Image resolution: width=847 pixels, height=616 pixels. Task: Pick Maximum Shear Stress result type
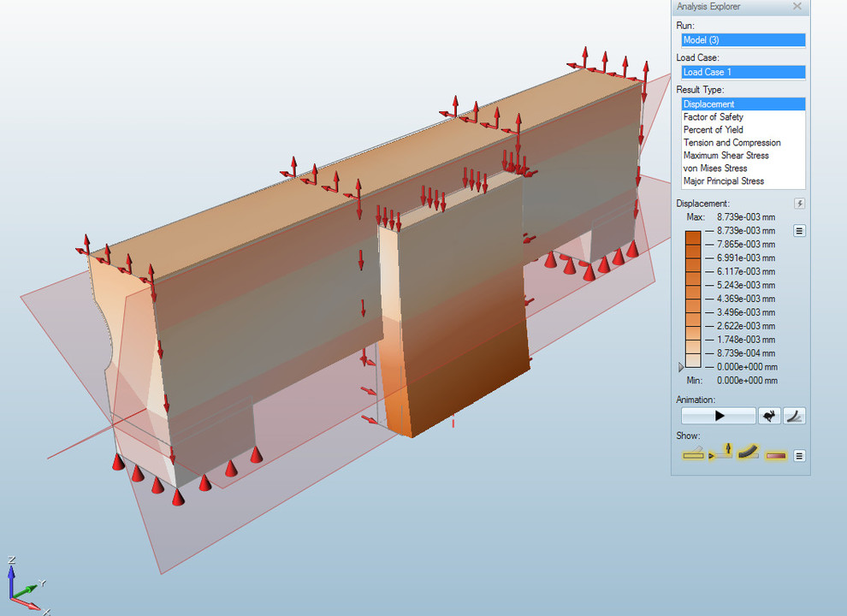(726, 156)
